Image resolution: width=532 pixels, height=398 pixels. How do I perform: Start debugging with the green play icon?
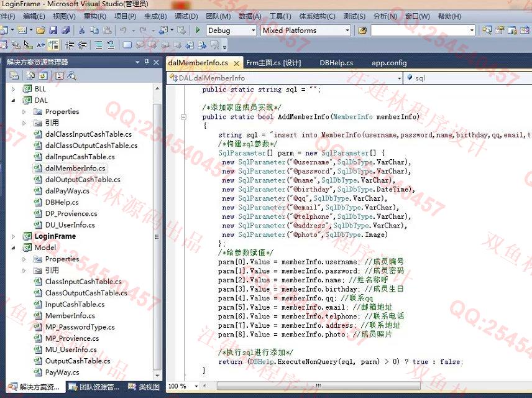coord(198,30)
